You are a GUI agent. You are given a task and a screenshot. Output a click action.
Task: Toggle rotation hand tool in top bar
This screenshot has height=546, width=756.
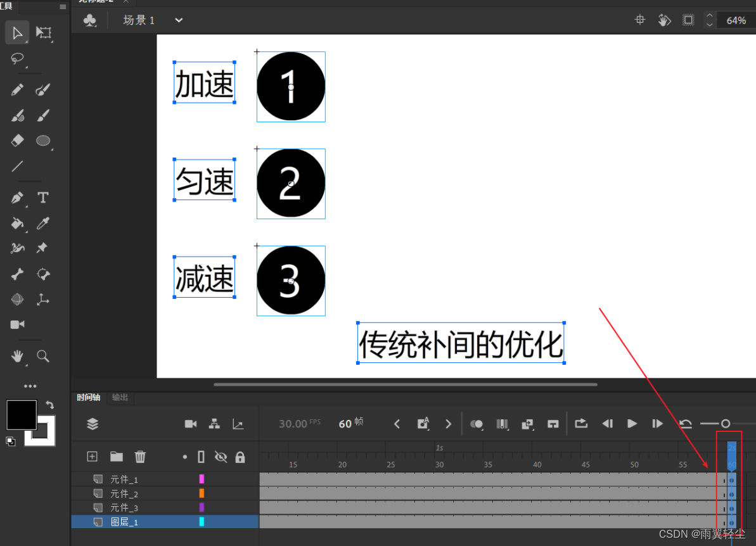pos(664,20)
